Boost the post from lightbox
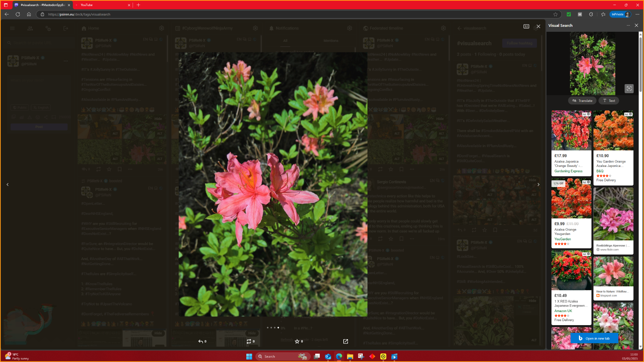Screen dimensions: 644x362 pos(250,341)
